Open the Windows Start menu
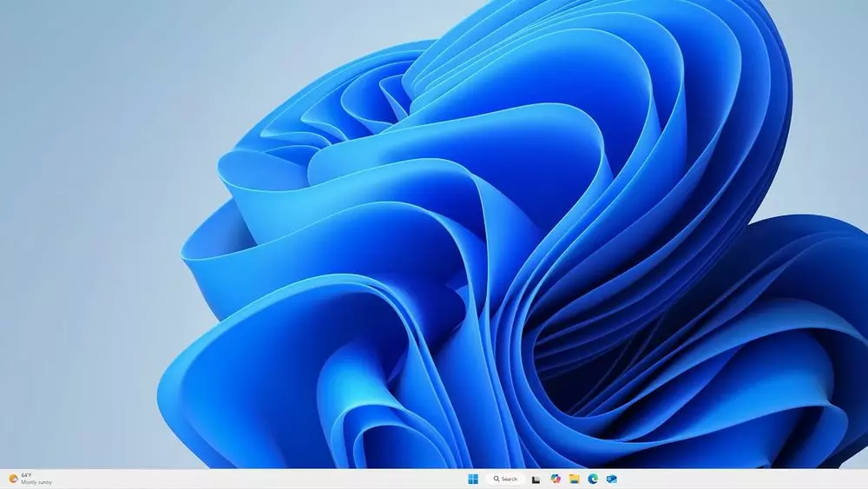Image resolution: width=868 pixels, height=489 pixels. (473, 479)
